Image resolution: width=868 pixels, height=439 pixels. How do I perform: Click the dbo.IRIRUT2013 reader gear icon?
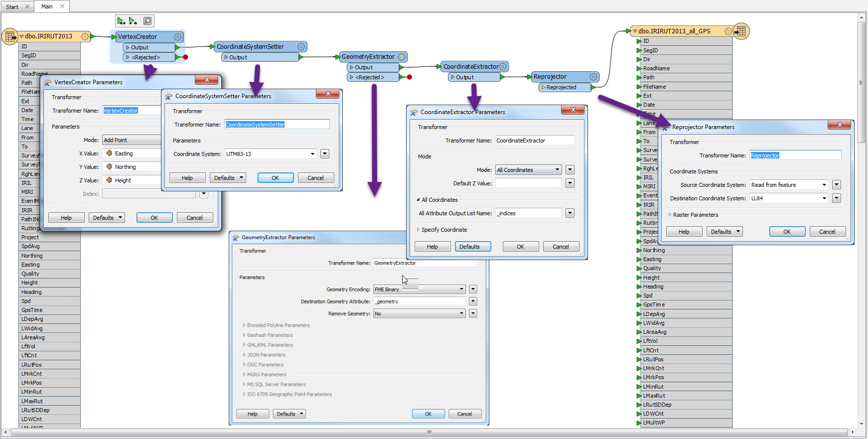coord(85,36)
